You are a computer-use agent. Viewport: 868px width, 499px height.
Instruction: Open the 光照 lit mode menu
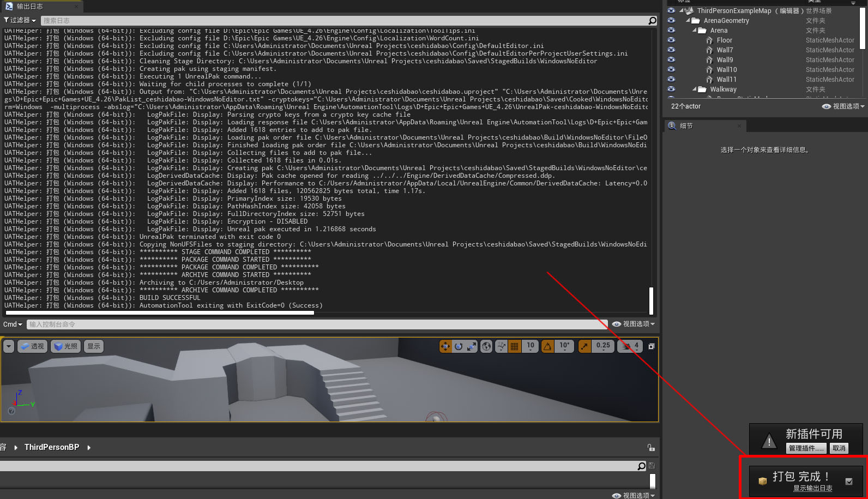(x=66, y=346)
